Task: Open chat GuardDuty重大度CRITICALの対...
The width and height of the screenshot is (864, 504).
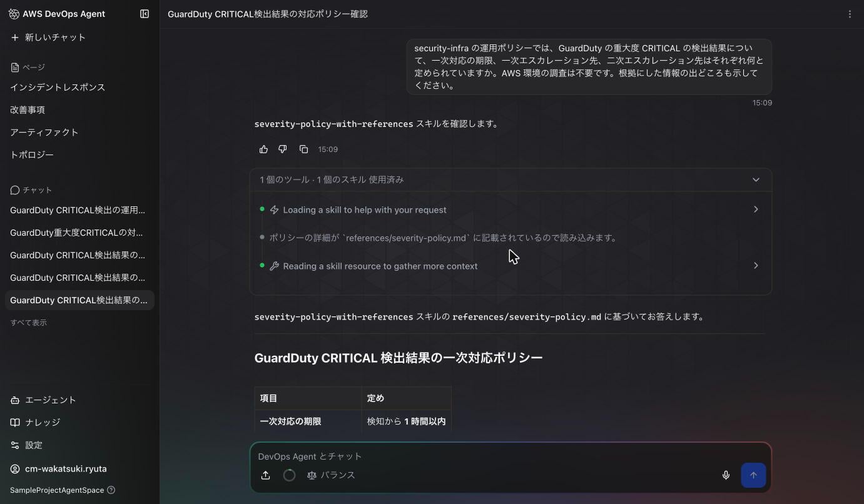Action: coord(79,233)
